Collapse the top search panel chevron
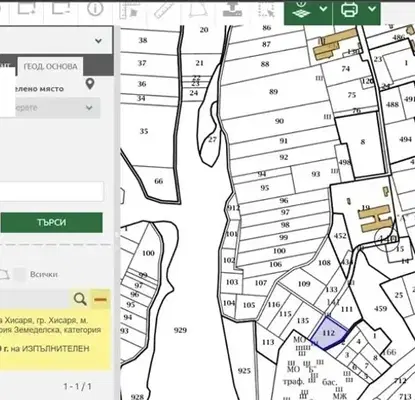Image resolution: width=415 pixels, height=400 pixels. [98, 41]
